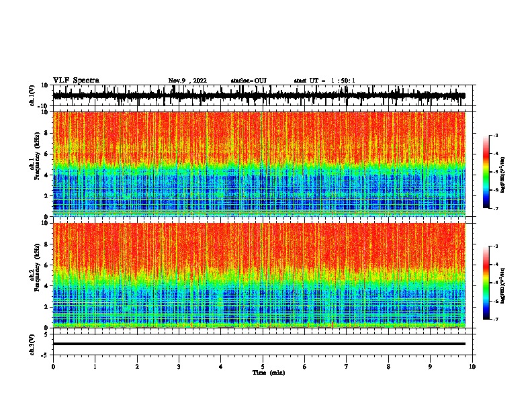The height and width of the screenshot is (411, 532).
Task: Click time axis tick label "9"
Action: (430, 367)
